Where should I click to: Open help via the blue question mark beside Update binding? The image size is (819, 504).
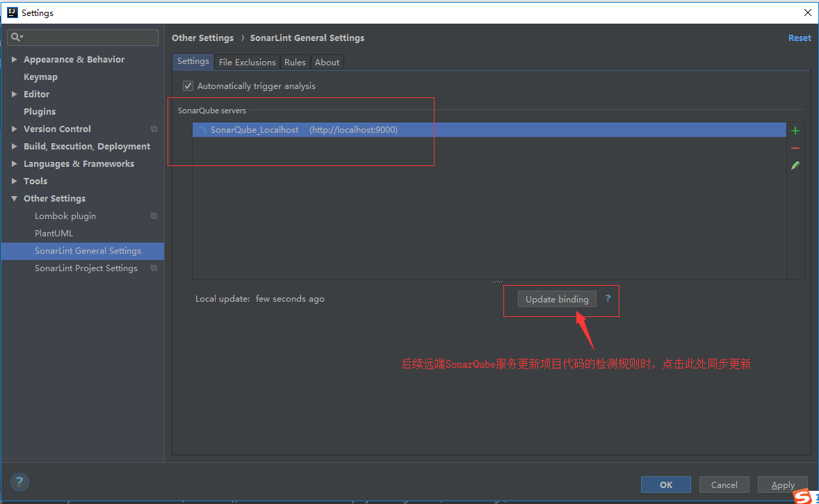(608, 298)
